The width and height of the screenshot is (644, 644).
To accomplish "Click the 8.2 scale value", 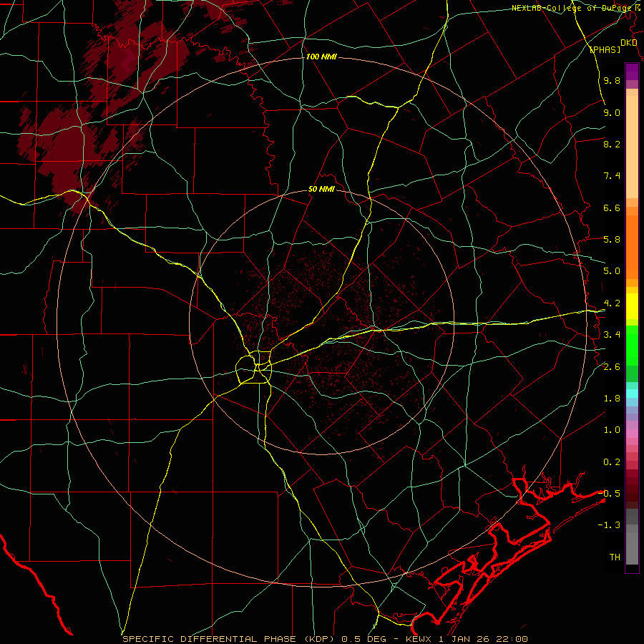I will click(612, 144).
